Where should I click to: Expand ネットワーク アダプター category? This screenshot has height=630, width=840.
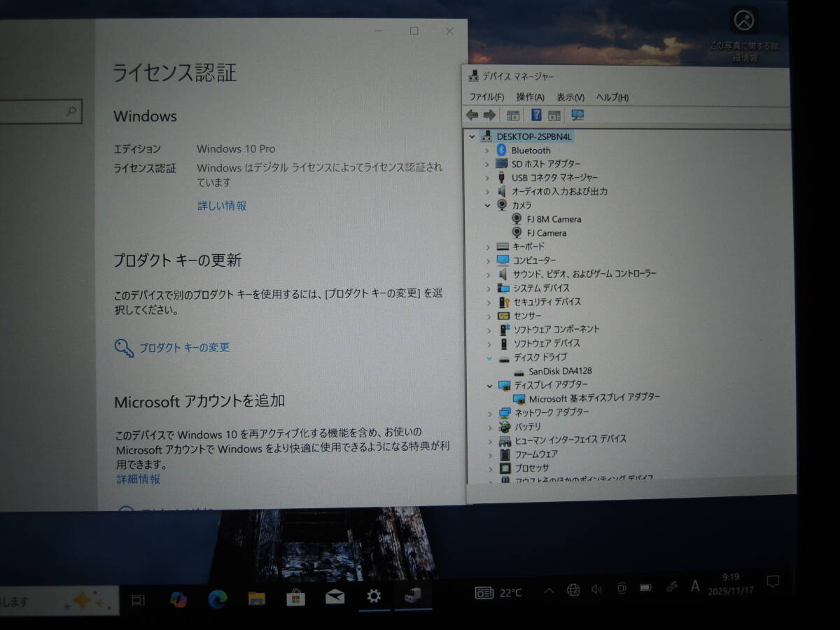click(x=489, y=413)
